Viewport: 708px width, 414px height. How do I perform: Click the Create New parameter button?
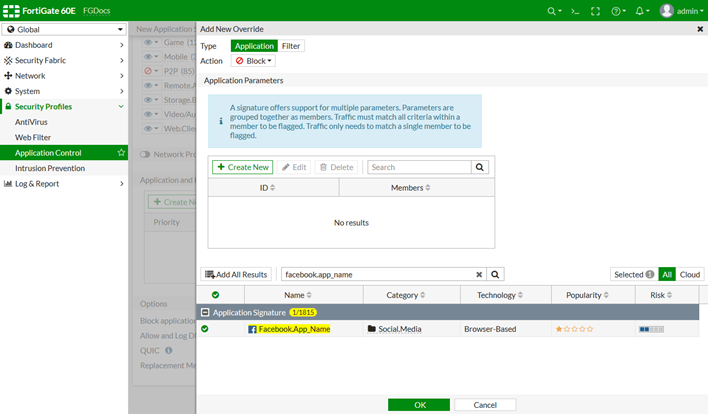(242, 168)
